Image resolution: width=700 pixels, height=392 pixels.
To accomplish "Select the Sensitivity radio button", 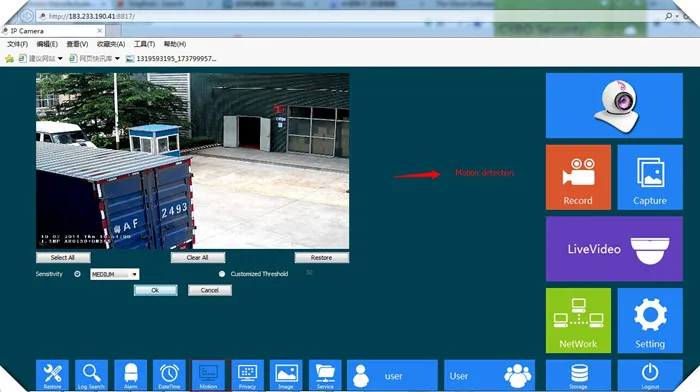I will pyautogui.click(x=77, y=274).
